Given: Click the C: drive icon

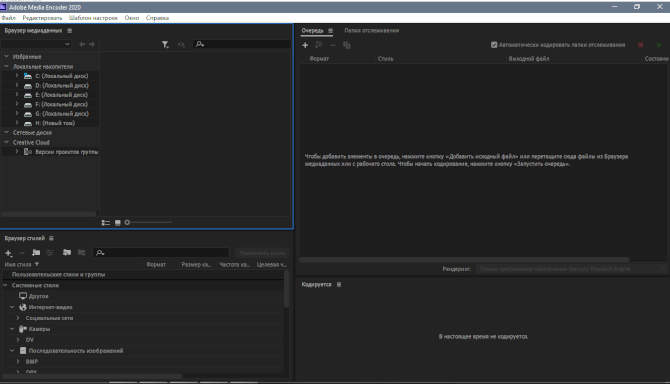Looking at the screenshot, I should (x=28, y=76).
